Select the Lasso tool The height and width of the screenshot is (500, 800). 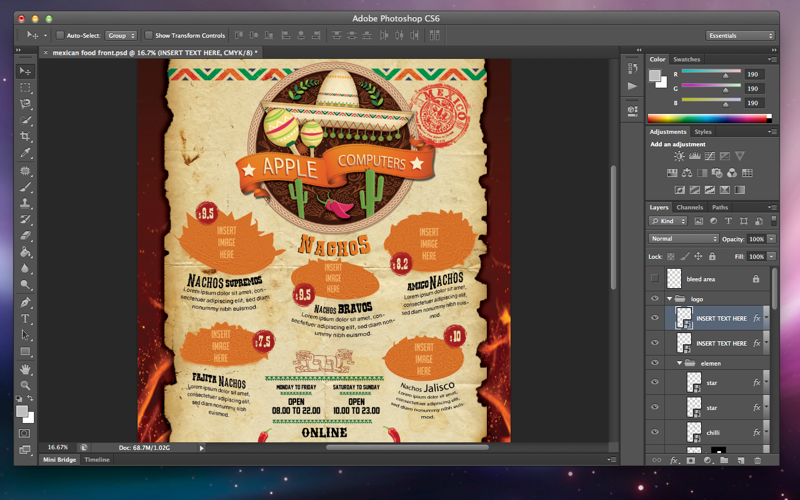24,104
